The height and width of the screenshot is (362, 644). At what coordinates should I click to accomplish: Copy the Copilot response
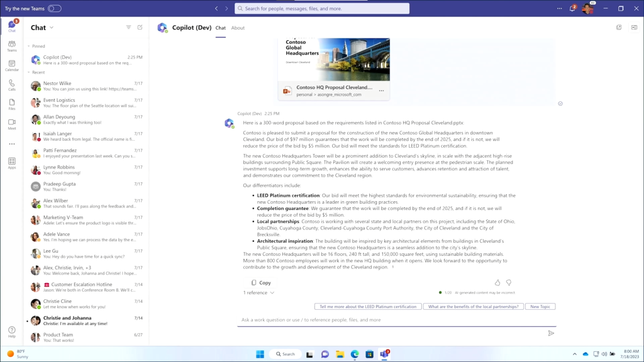[261, 282]
